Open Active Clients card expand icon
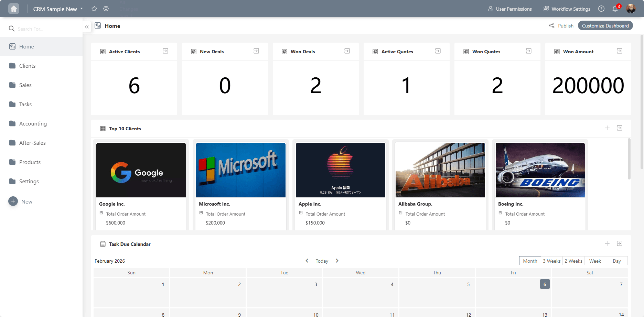 tap(165, 51)
